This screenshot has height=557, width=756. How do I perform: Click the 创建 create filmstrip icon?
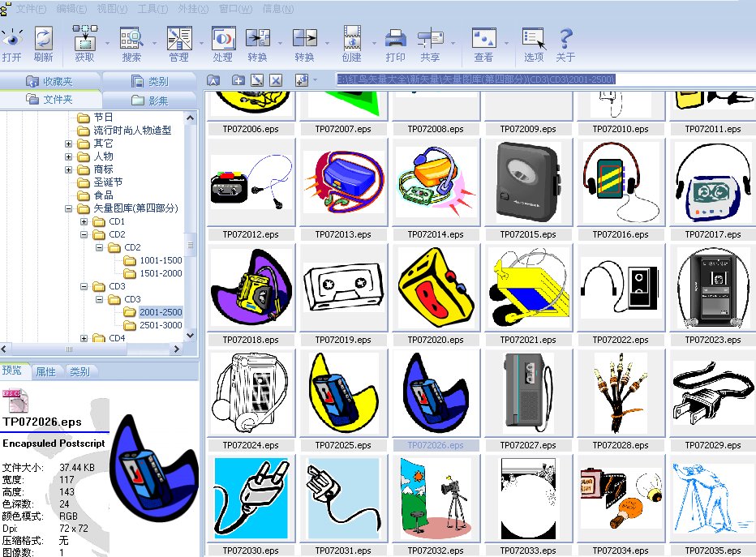(352, 37)
